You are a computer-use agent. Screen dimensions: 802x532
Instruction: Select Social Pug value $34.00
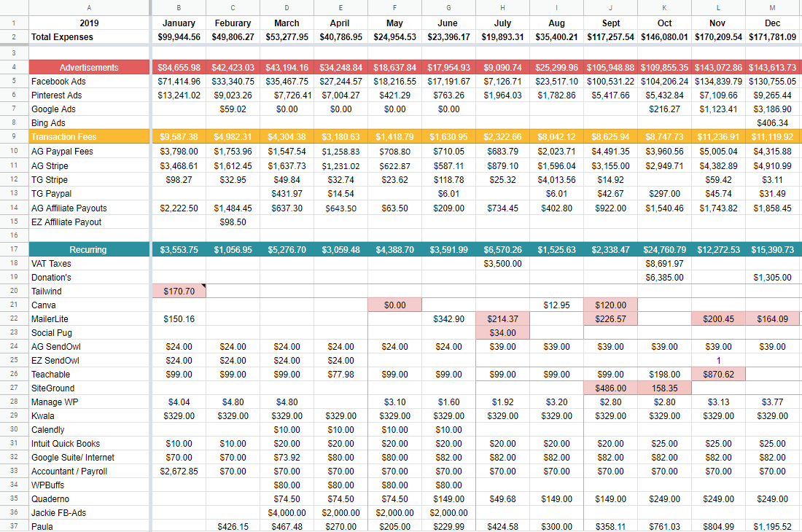[x=502, y=332]
